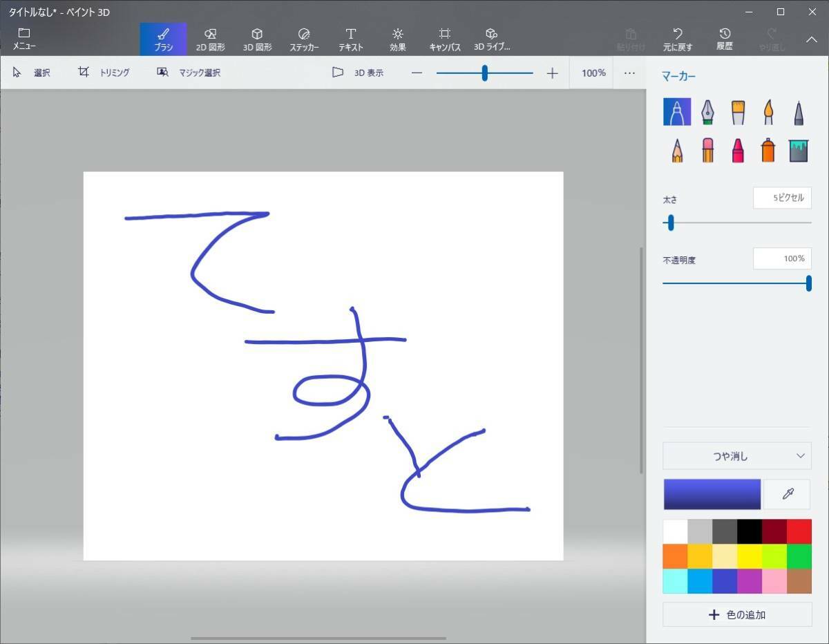Select the pixel pen brush

[799, 112]
